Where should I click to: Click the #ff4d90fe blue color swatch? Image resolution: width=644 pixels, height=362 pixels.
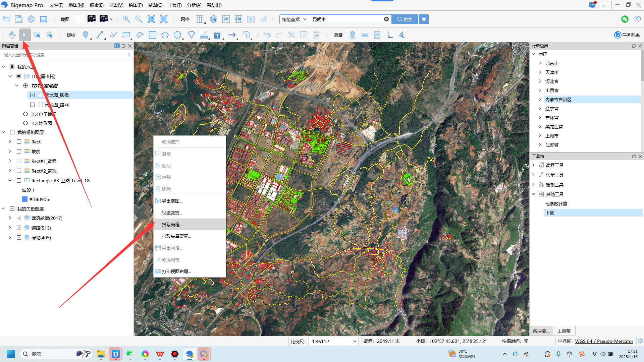24,199
